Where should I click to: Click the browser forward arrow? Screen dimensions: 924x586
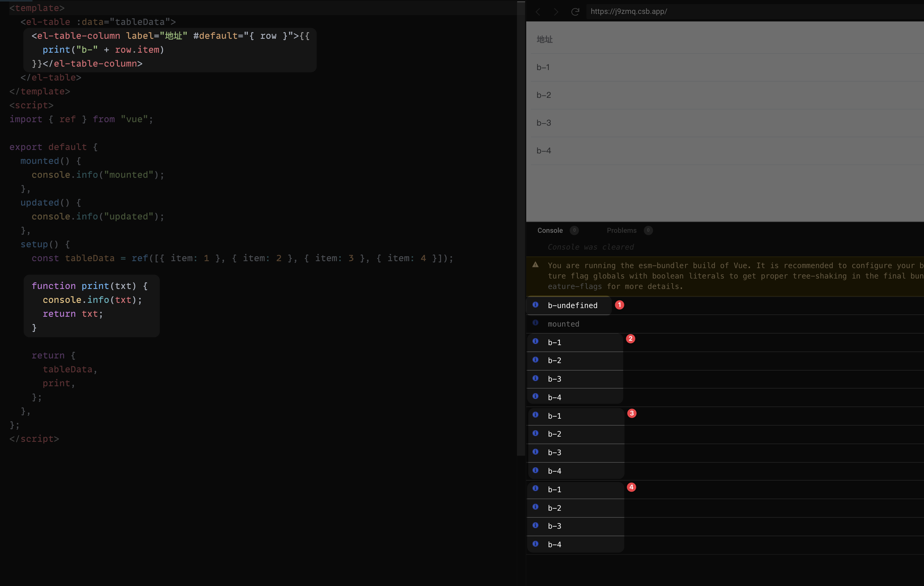click(x=556, y=12)
